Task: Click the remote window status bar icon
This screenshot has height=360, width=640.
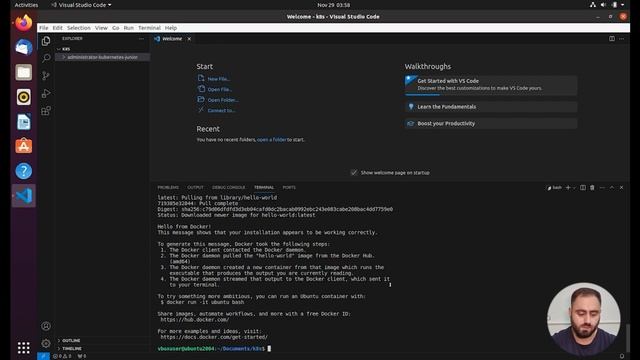Action: click(43, 356)
